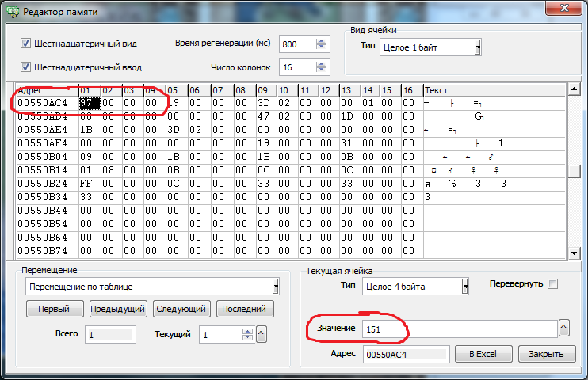Select cell 1B in row 00550AE4
The width and height of the screenshot is (588, 380).
[90, 130]
